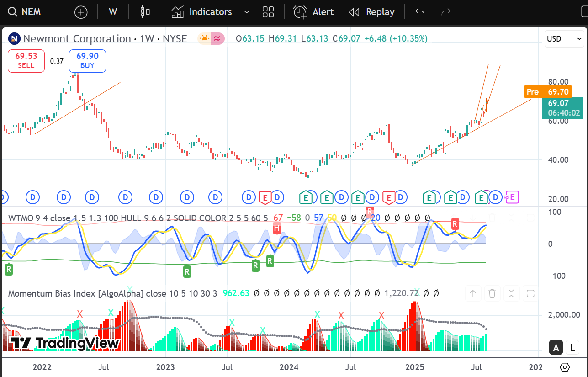Viewport: 588px width, 377px height.
Task: Click the plus icon to compare or add symbol
Action: point(81,12)
